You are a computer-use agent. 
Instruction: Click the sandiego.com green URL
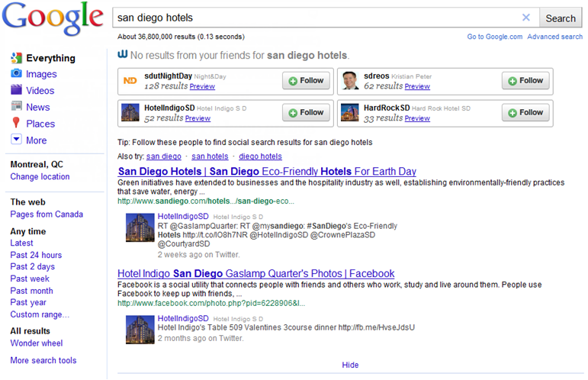pyautogui.click(x=206, y=201)
